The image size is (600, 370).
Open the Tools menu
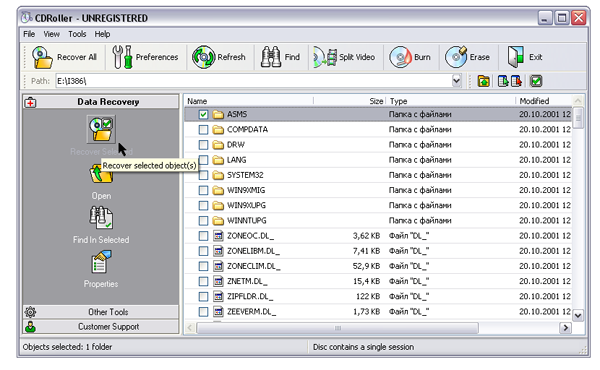pos(77,34)
